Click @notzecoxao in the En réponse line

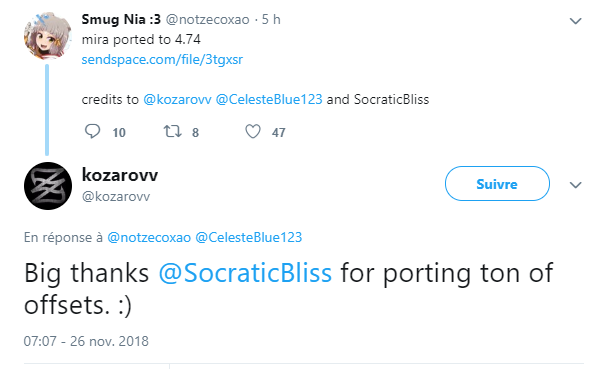pos(149,237)
